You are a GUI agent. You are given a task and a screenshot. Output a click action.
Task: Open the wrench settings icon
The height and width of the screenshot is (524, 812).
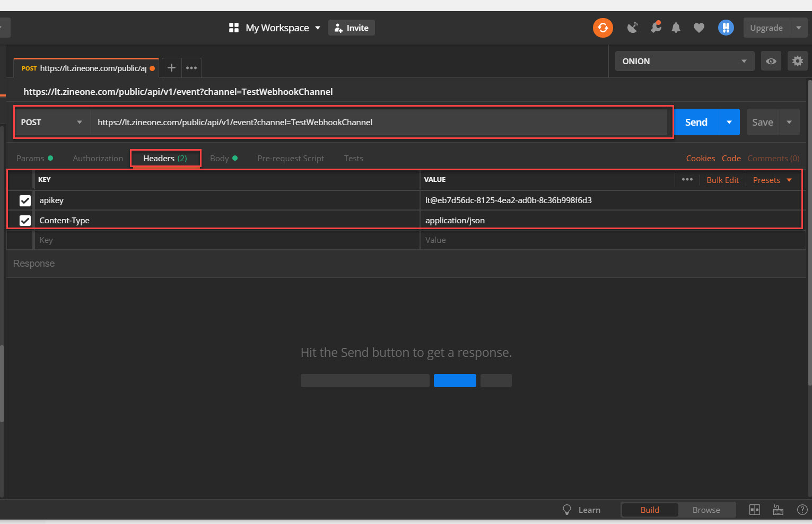(x=656, y=28)
